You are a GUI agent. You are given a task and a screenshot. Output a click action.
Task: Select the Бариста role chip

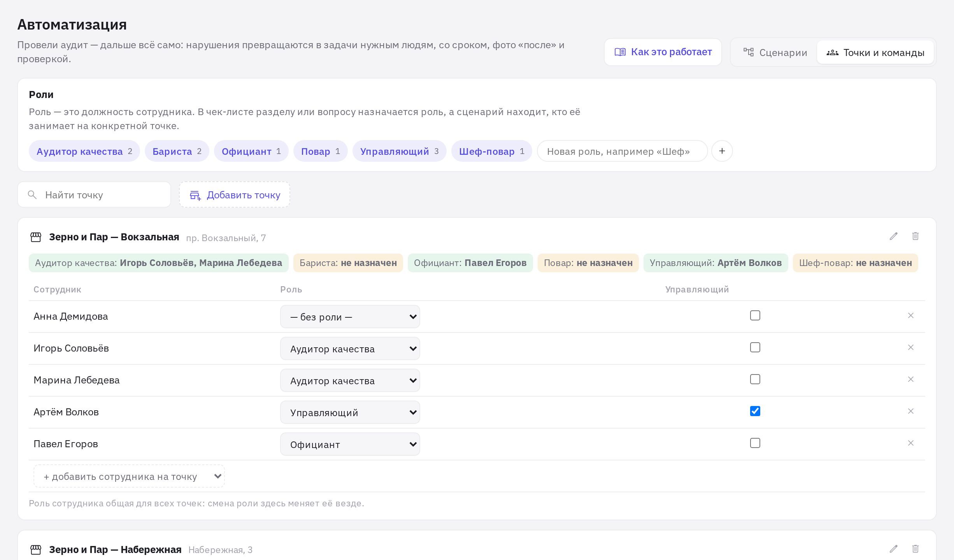(177, 151)
